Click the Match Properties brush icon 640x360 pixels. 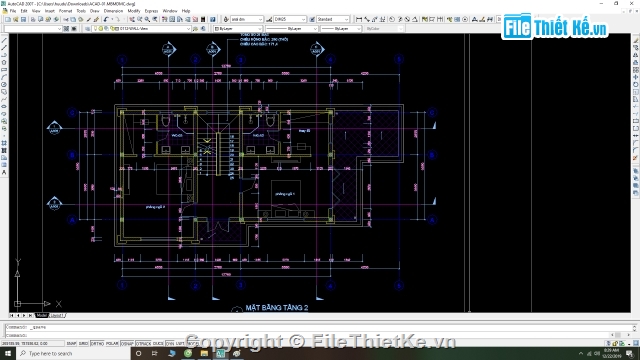click(x=88, y=19)
